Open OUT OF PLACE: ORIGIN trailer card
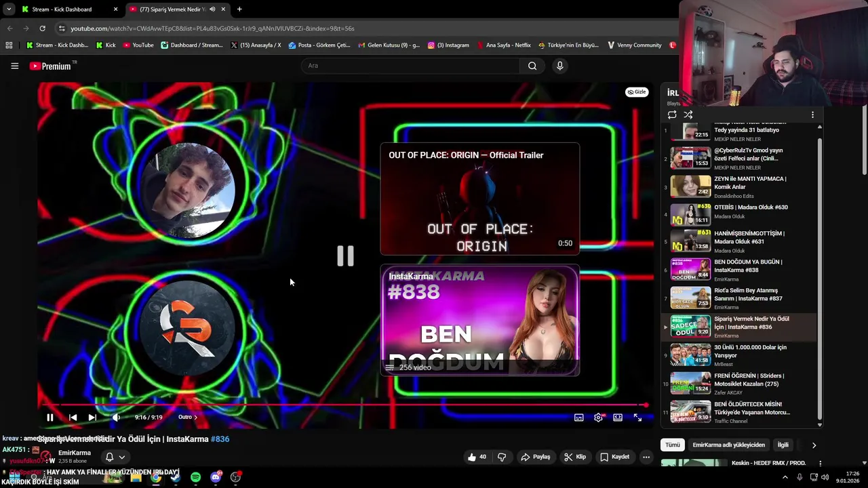This screenshot has height=488, width=868. pyautogui.click(x=480, y=199)
